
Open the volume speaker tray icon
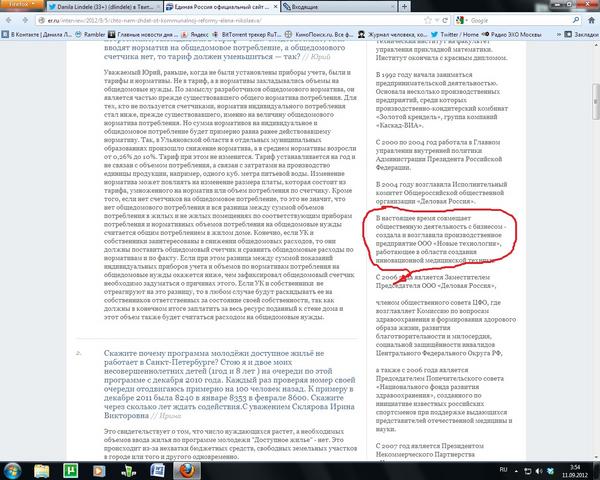tap(539, 471)
